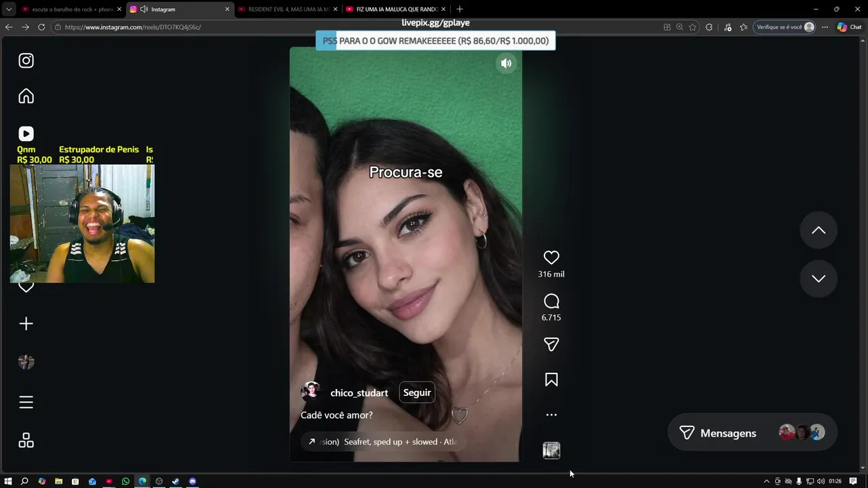This screenshot has width=868, height=488.
Task: Open the Windows Start menu
Action: 8,481
